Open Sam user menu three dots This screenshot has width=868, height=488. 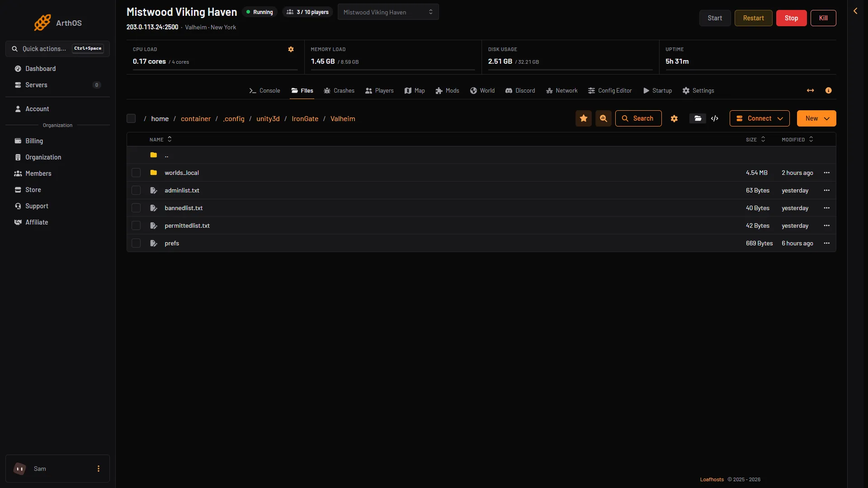point(99,469)
